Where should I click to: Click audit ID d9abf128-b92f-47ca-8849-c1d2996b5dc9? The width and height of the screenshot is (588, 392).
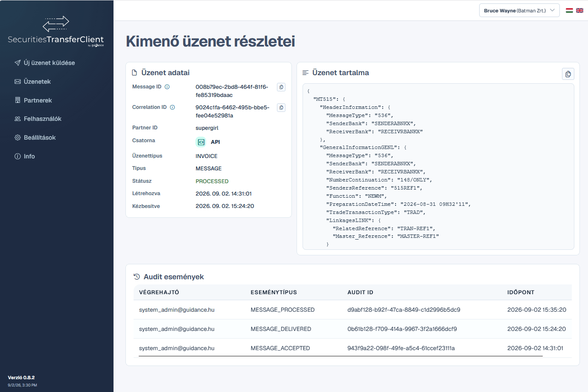click(404, 310)
